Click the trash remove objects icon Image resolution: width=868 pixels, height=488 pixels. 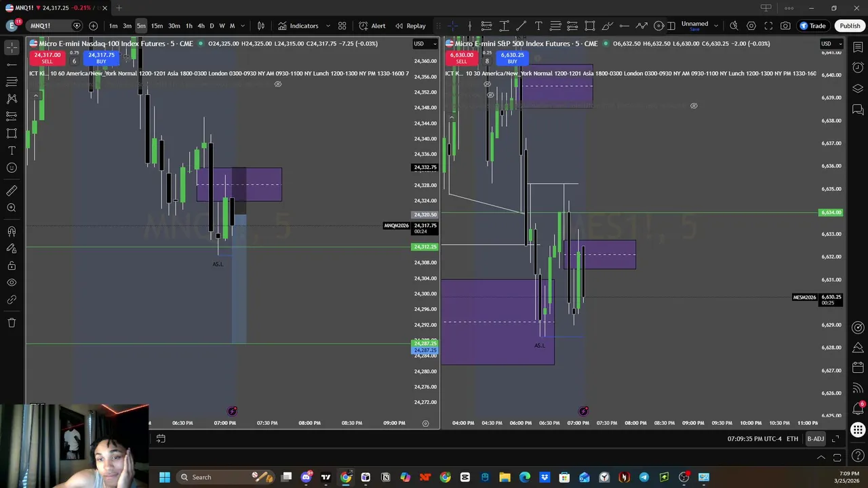pos(12,323)
